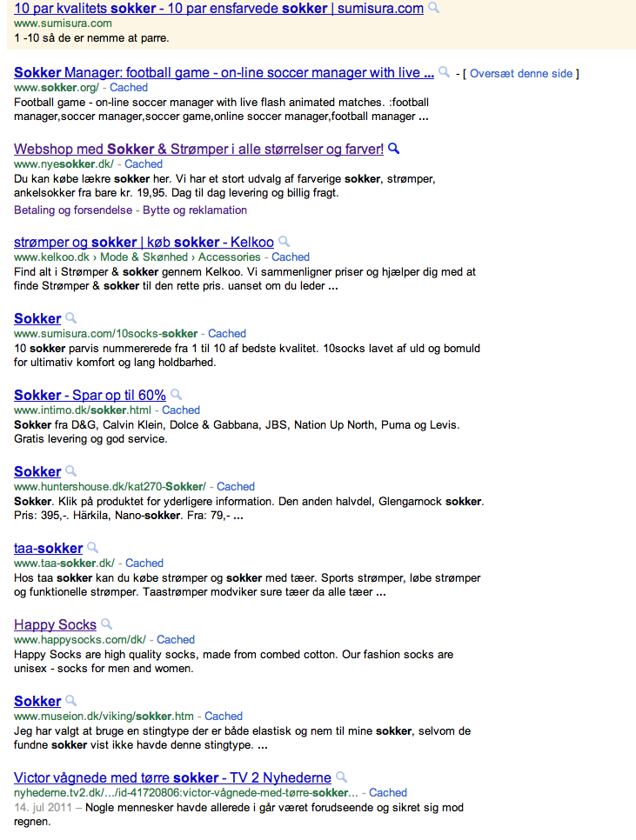The height and width of the screenshot is (840, 636).
Task: Open Webshop med Sokker & Strømper result
Action: (198, 150)
